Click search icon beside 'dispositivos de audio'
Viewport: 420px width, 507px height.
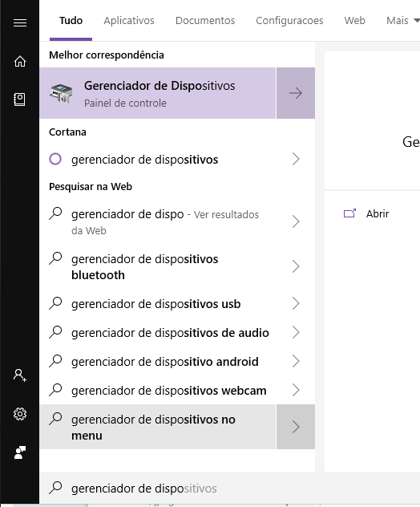(x=55, y=332)
